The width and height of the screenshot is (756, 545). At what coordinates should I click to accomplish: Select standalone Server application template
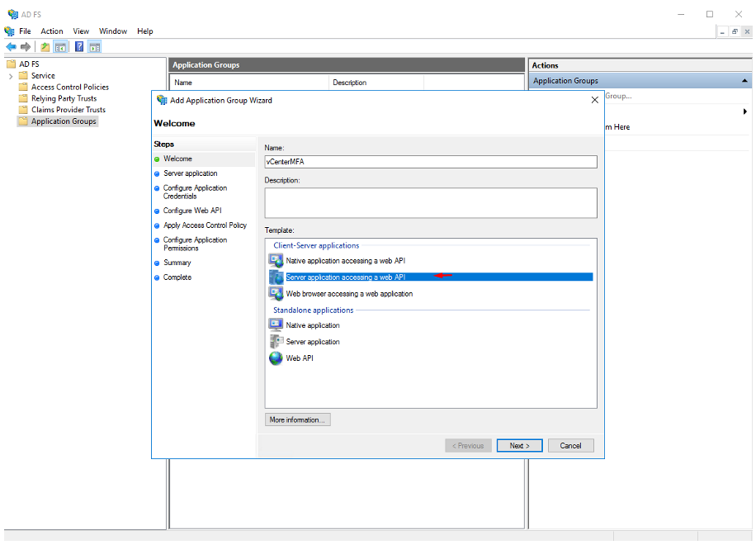pos(312,342)
